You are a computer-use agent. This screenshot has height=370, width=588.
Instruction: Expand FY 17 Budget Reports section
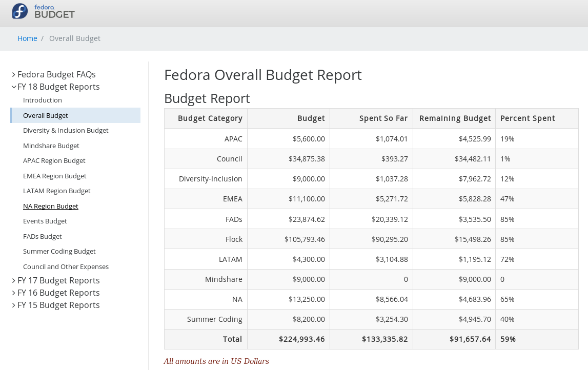coord(58,280)
